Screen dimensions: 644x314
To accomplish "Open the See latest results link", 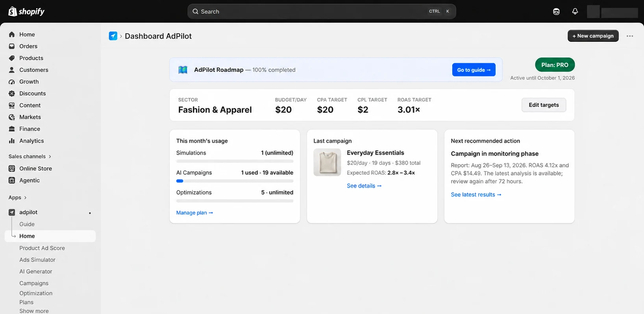I will tap(476, 195).
